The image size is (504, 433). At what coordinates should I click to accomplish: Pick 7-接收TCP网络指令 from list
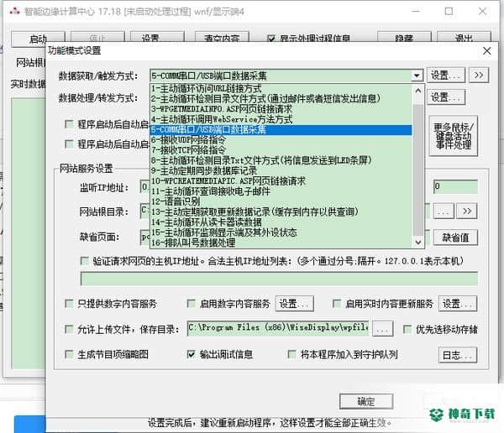coord(281,150)
